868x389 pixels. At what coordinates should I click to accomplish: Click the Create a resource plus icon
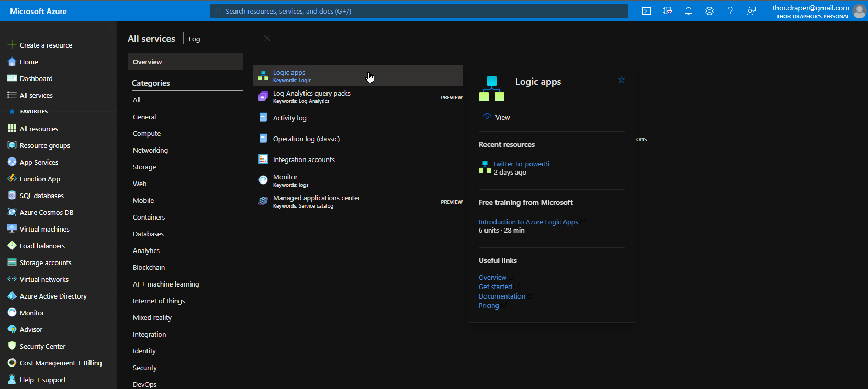tap(12, 45)
